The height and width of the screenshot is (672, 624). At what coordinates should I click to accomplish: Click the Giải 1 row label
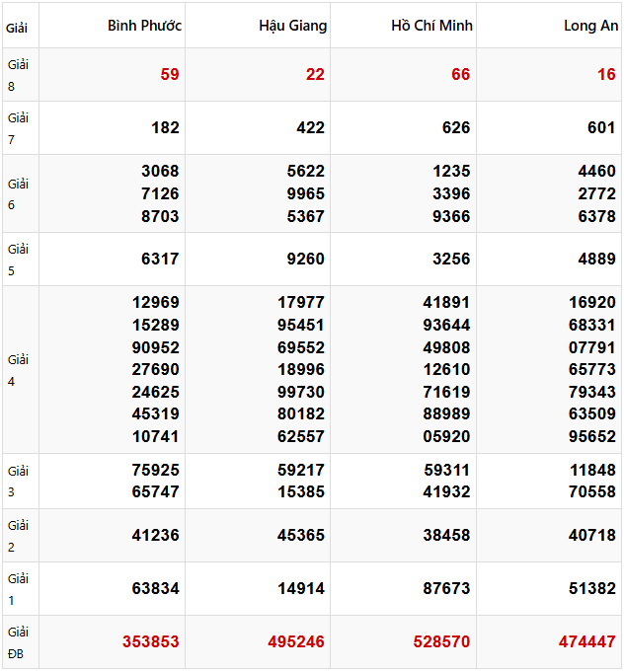[x=18, y=588]
